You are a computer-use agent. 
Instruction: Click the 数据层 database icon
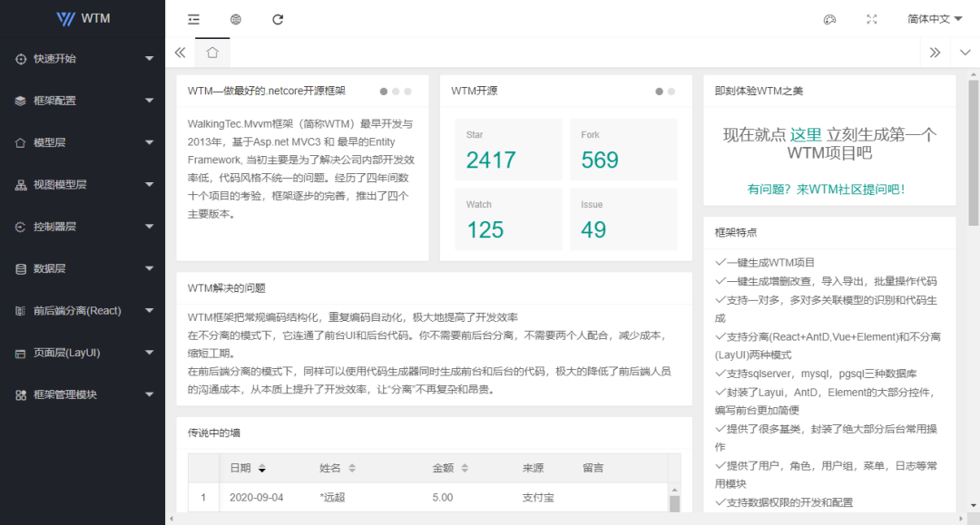click(21, 268)
